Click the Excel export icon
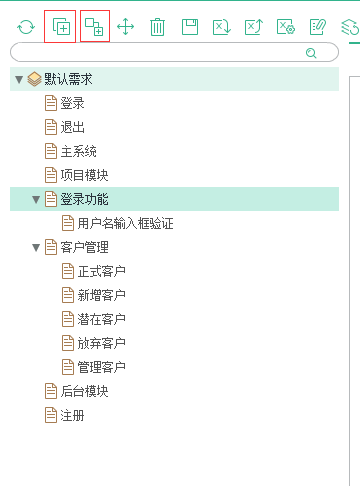 [254, 27]
